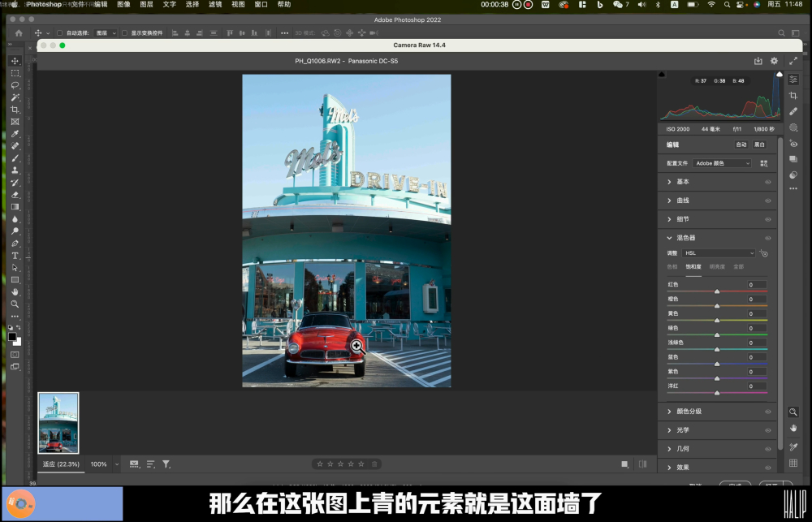Select the Eyedropper tool

point(15,134)
